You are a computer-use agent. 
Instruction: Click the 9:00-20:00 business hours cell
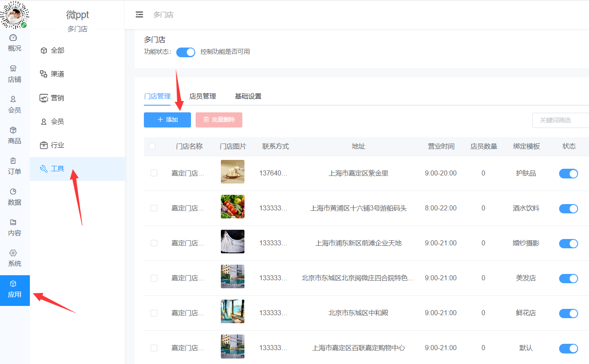click(441, 173)
